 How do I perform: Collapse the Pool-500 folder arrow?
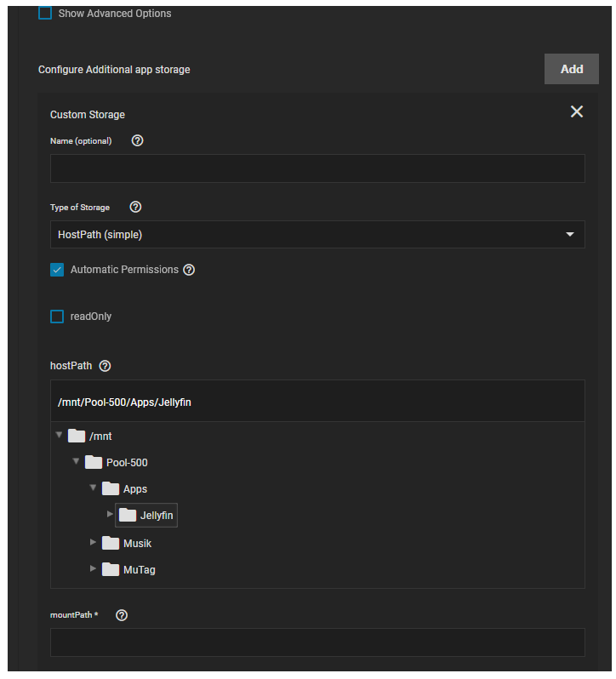pyautogui.click(x=76, y=461)
